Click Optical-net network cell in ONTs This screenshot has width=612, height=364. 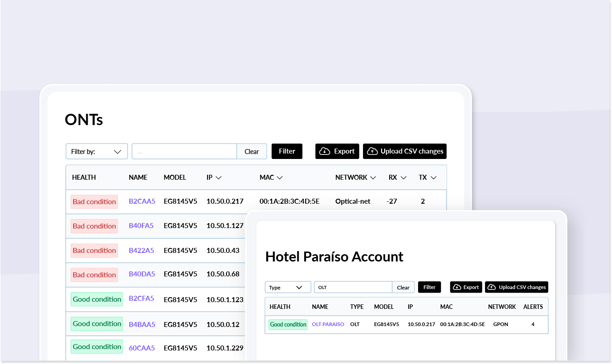(353, 201)
